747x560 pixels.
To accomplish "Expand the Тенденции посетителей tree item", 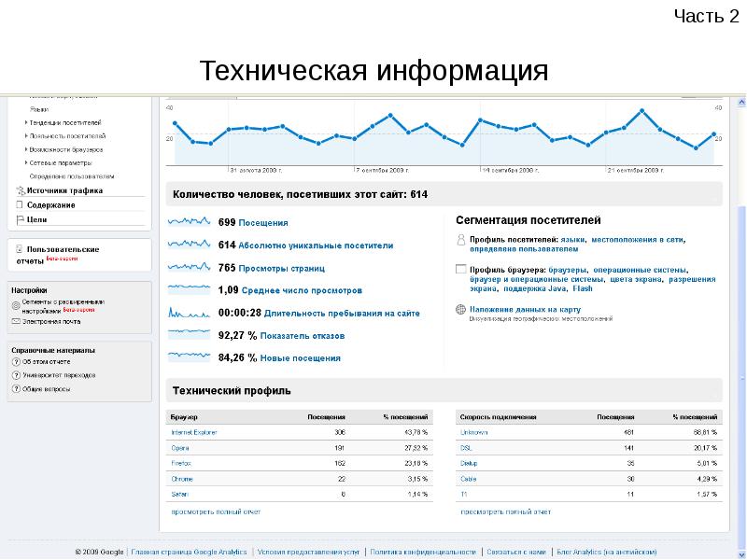I will [25, 123].
